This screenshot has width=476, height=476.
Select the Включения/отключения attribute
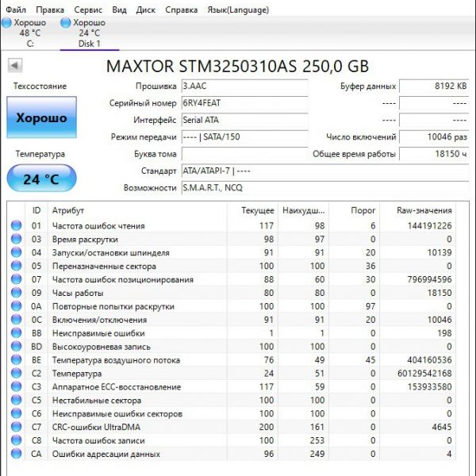point(100,320)
